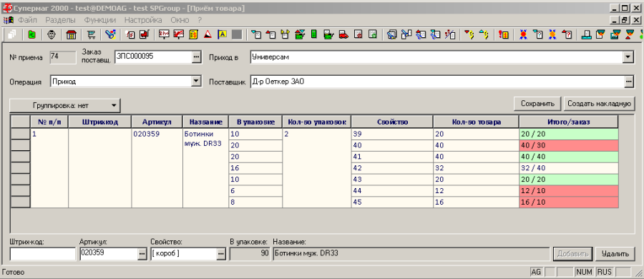Click the red delivery truck toolbar icon
This screenshot has width=644, height=279.
tap(343, 35)
